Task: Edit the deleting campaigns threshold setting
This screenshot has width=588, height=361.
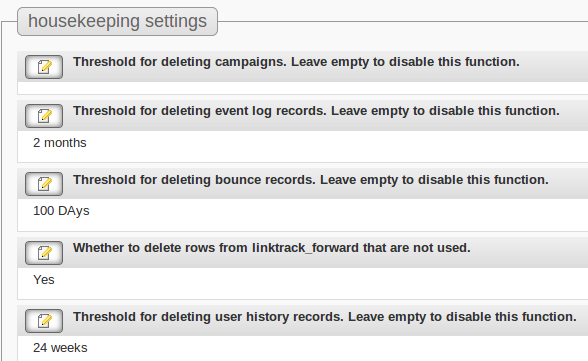Action: click(x=44, y=67)
